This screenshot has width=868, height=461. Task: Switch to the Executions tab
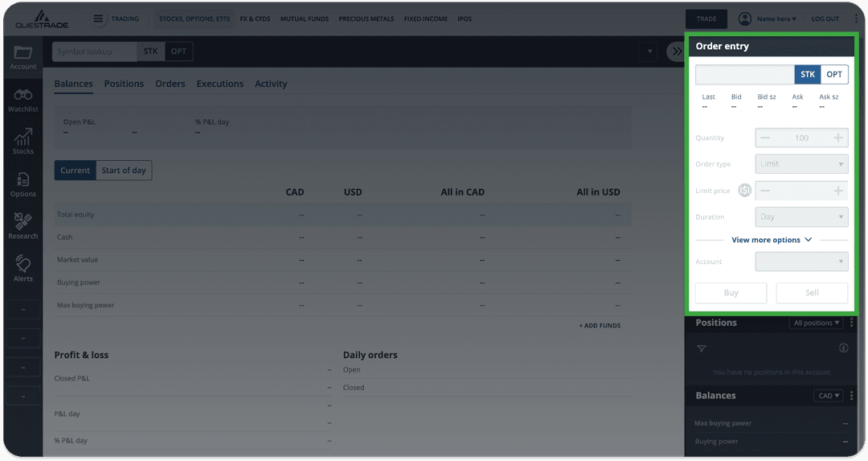click(x=219, y=84)
